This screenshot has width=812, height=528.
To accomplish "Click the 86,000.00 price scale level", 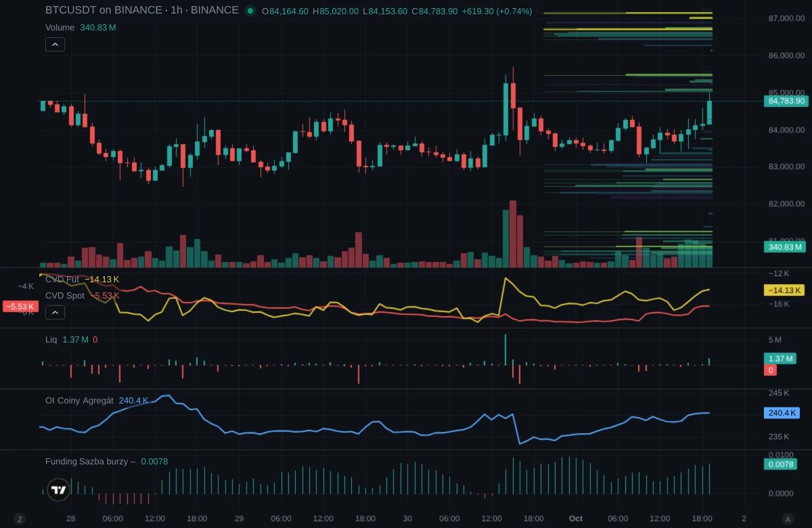I will [786, 56].
